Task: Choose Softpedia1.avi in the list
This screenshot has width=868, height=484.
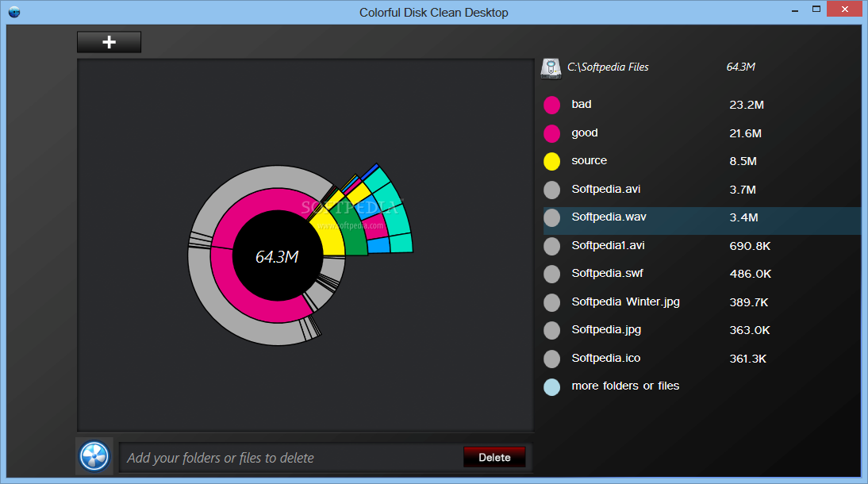Action: 608,245
